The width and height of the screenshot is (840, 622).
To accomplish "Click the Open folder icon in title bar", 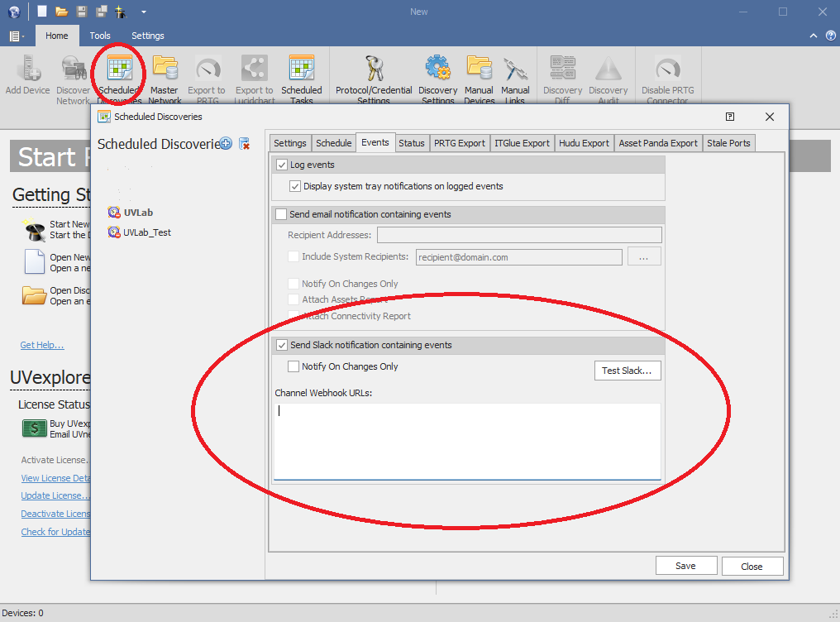I will point(62,12).
